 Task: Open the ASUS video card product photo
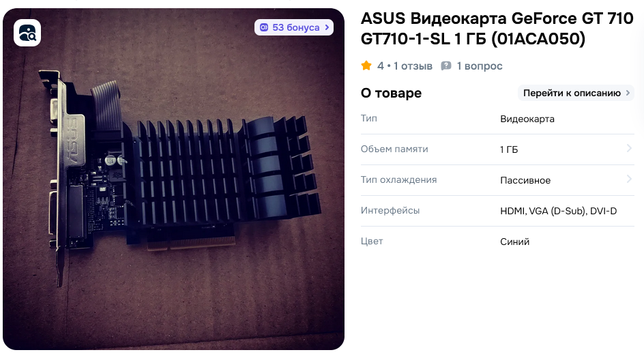(173, 179)
